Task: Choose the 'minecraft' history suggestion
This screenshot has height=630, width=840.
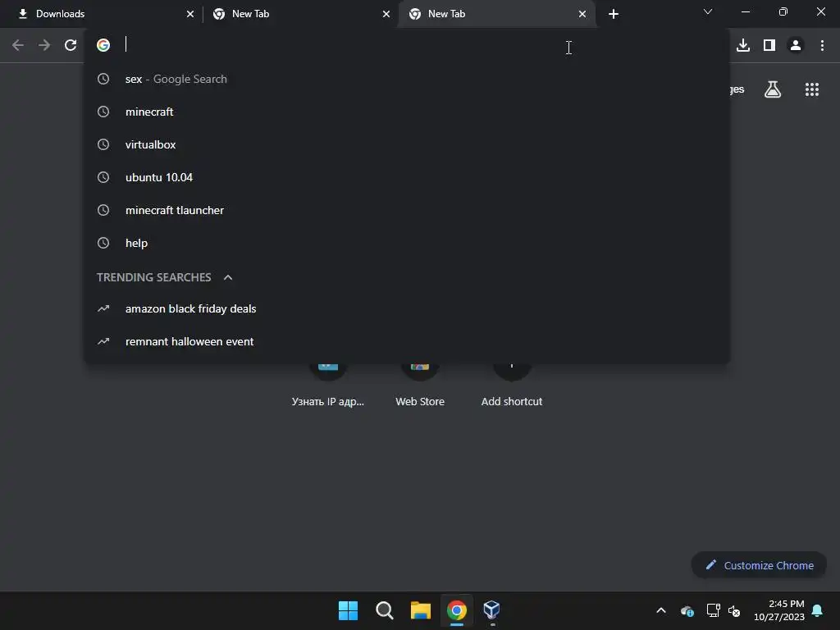Action: pyautogui.click(x=407, y=112)
